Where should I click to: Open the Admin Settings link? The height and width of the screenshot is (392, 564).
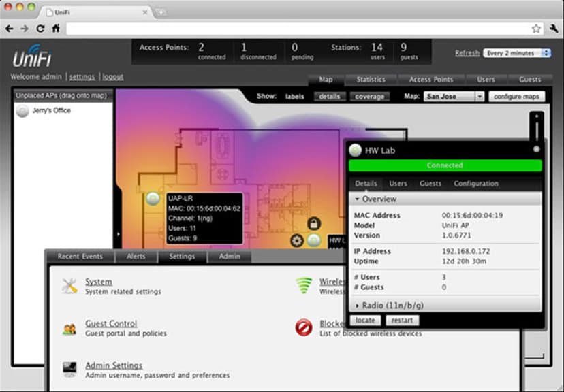click(x=114, y=365)
